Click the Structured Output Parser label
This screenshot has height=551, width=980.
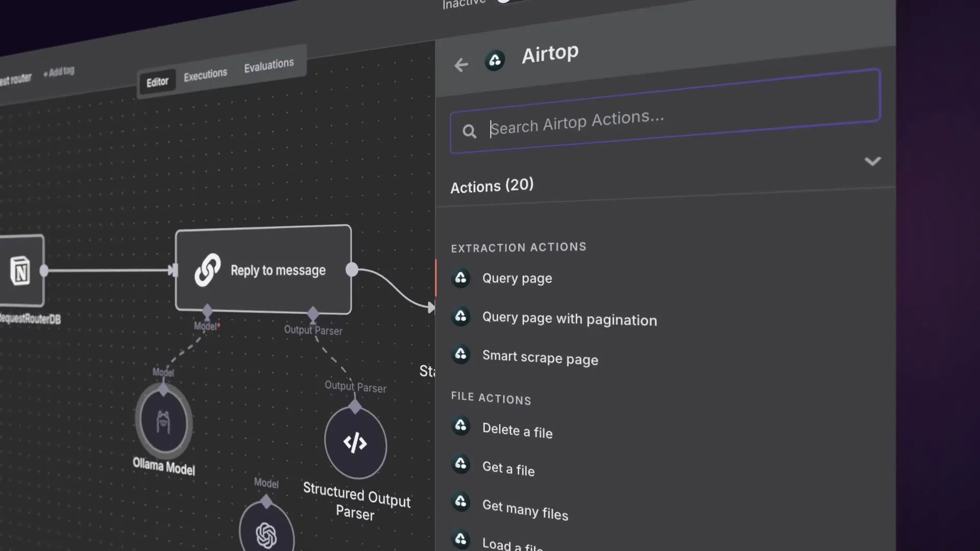[x=356, y=501]
